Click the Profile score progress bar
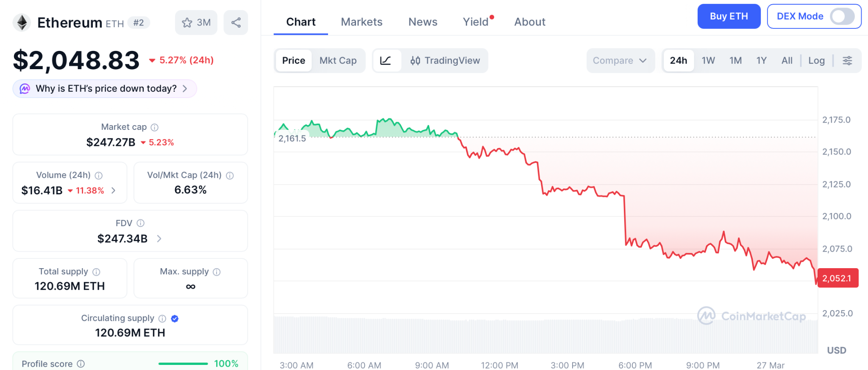This screenshot has height=370, width=868. tap(183, 364)
